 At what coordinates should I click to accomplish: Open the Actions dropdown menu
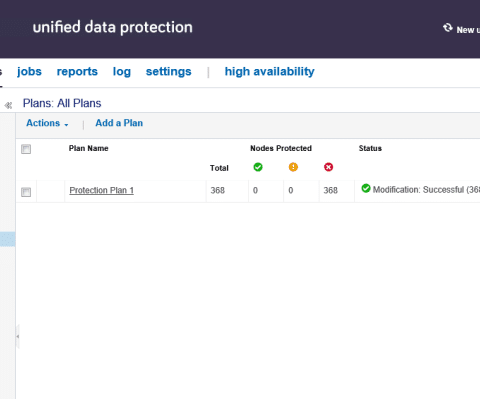tap(47, 123)
